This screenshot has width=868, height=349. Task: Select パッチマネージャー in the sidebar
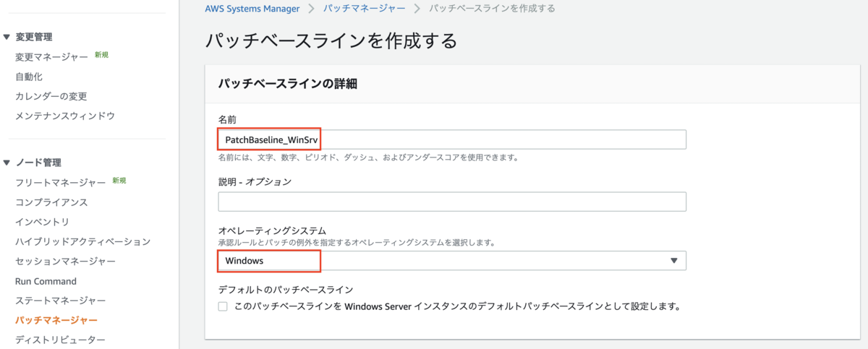point(56,320)
